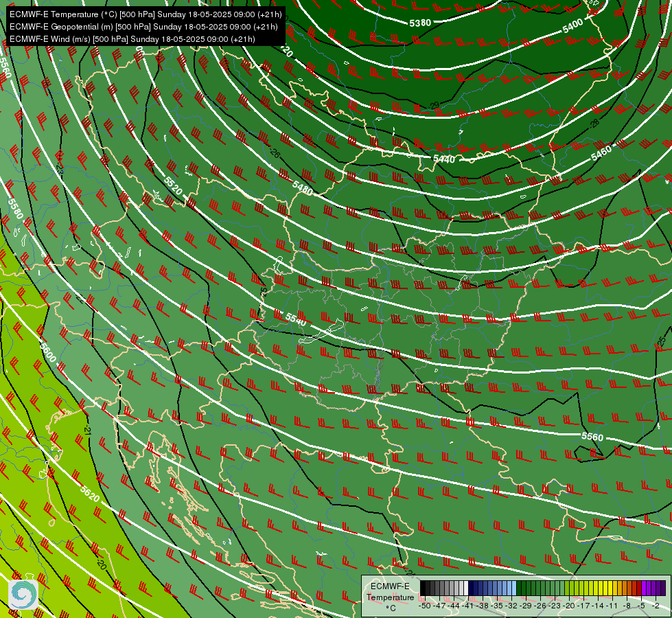Click the -17 value on the legend scale
The height and width of the screenshot is (618, 672).
[583, 606]
